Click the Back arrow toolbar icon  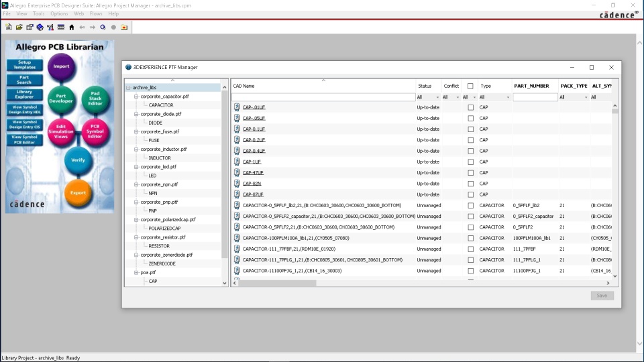pyautogui.click(x=82, y=27)
